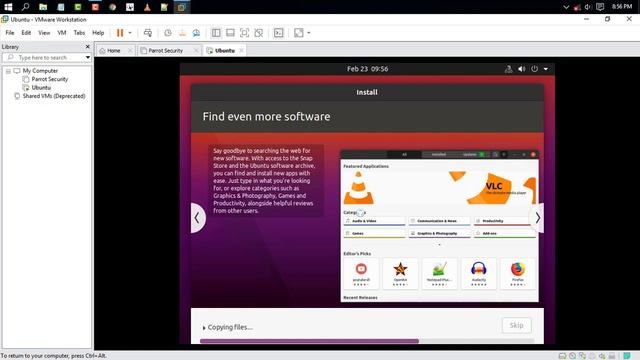Click the Skip button in the installer
The width and height of the screenshot is (640, 360).
pos(516,325)
